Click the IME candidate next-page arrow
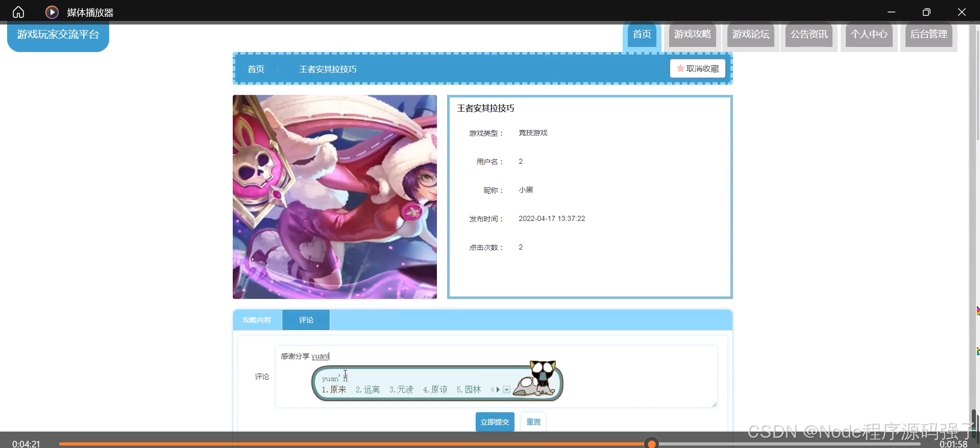980x448 pixels. point(498,389)
